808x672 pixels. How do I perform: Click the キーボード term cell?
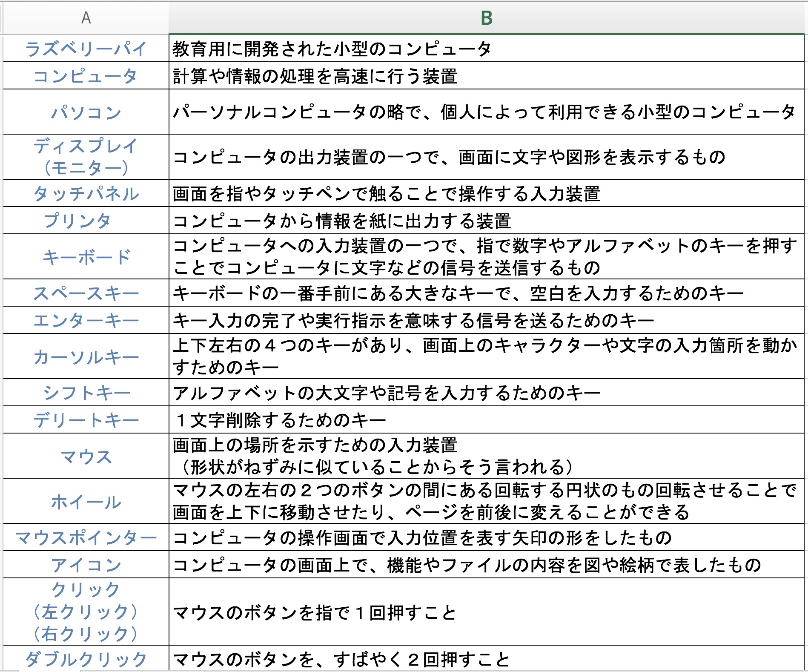point(86,257)
